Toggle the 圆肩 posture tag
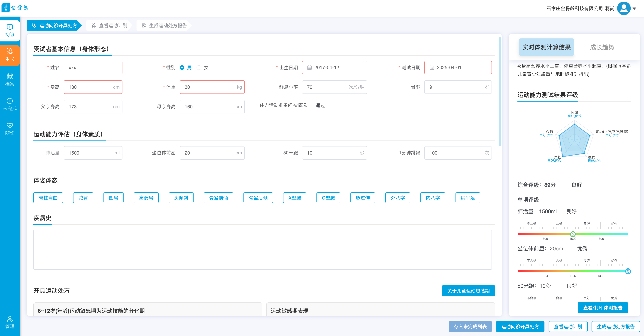Screen dimensions: 644x336 click(x=113, y=198)
